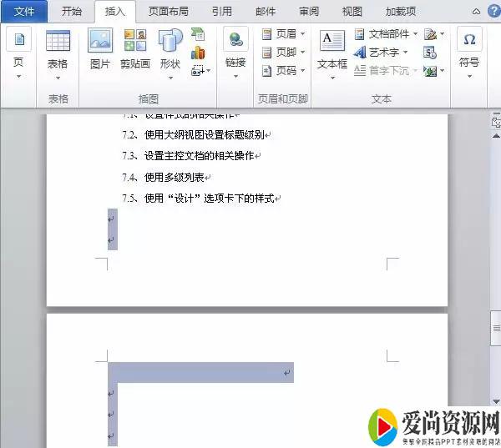Click the line "7.4、使用多级列表" in the document
The height and width of the screenshot is (448, 501).
[174, 177]
